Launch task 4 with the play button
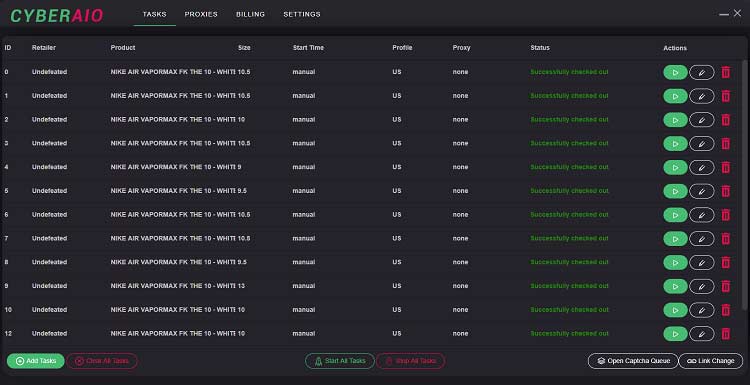750x385 pixels. pyautogui.click(x=675, y=167)
